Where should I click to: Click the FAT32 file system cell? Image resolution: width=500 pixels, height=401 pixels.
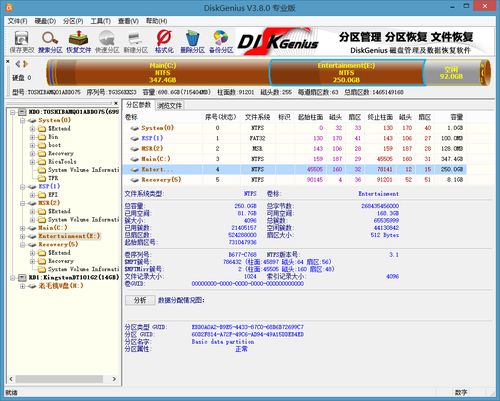[257, 138]
